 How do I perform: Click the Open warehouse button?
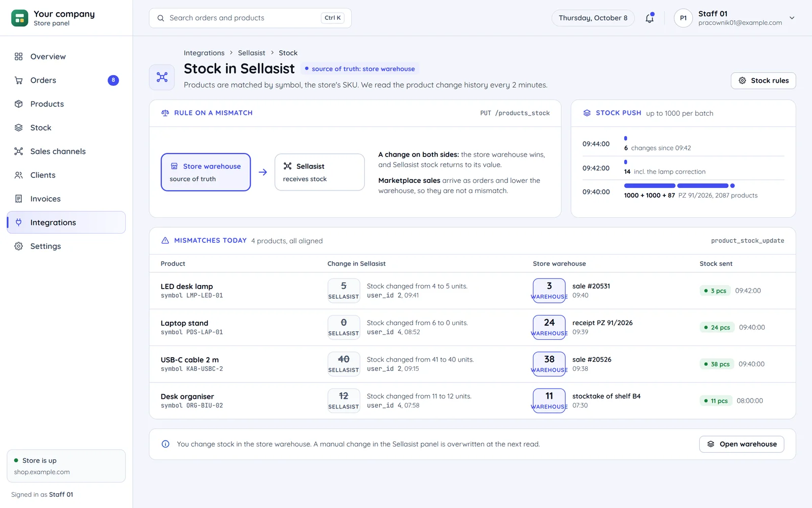(741, 444)
